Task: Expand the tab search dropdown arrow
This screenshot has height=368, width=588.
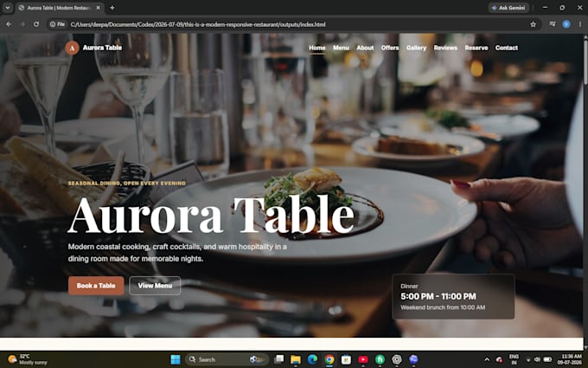Action: tap(7, 8)
